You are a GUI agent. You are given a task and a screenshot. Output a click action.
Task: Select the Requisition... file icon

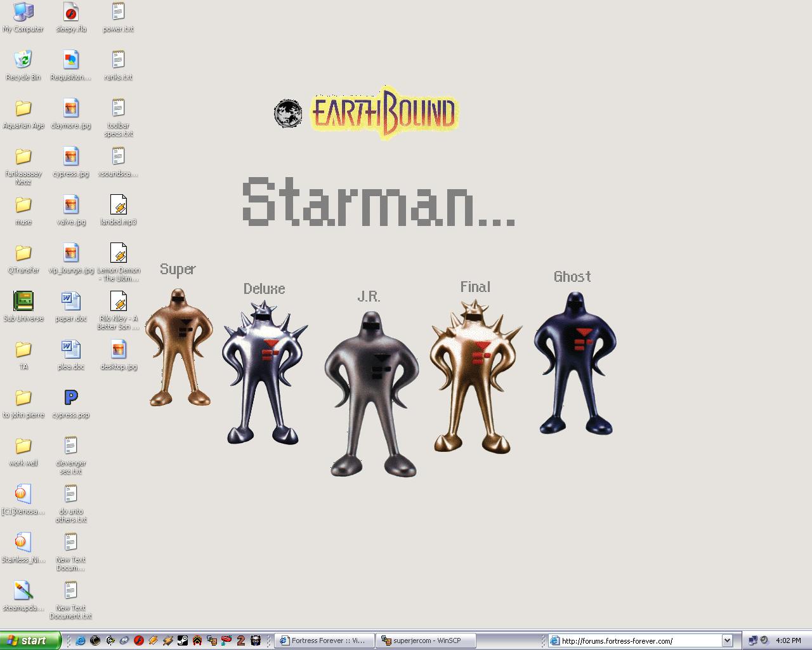(x=71, y=65)
